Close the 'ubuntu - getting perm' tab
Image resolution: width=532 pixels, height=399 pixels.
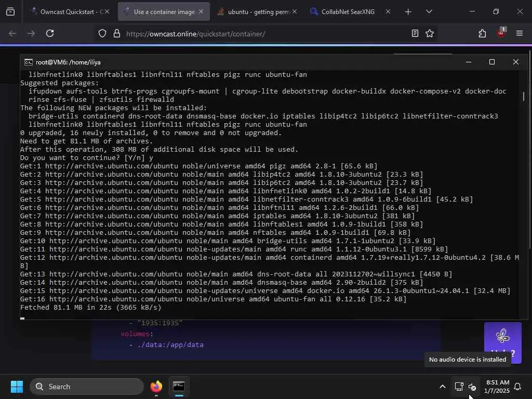[295, 11]
